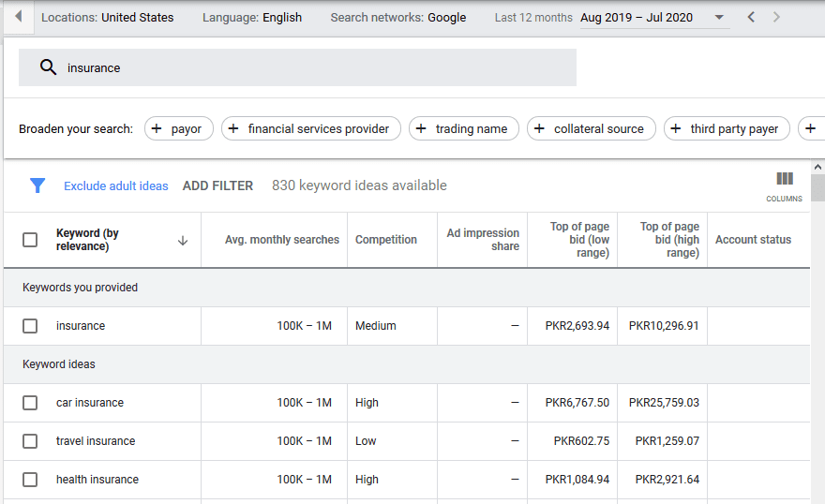Click the cut-off chip's plus icon

coord(811,128)
